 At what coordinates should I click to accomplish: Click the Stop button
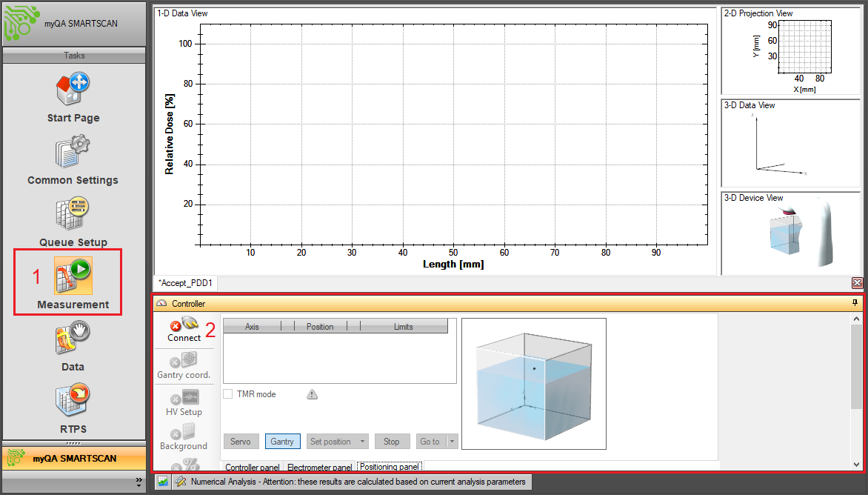(x=391, y=442)
